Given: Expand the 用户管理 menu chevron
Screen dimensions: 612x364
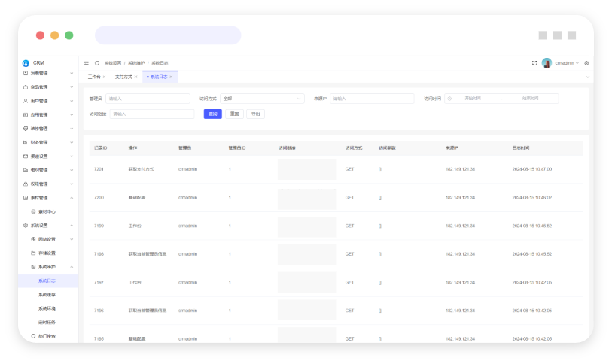Looking at the screenshot, I should pos(72,101).
